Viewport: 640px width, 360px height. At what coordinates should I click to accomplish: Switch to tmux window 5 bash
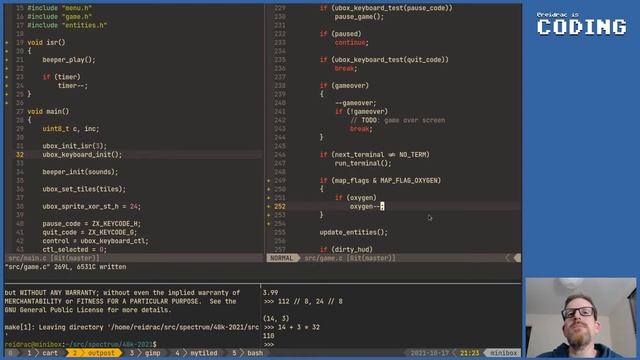tap(247, 353)
